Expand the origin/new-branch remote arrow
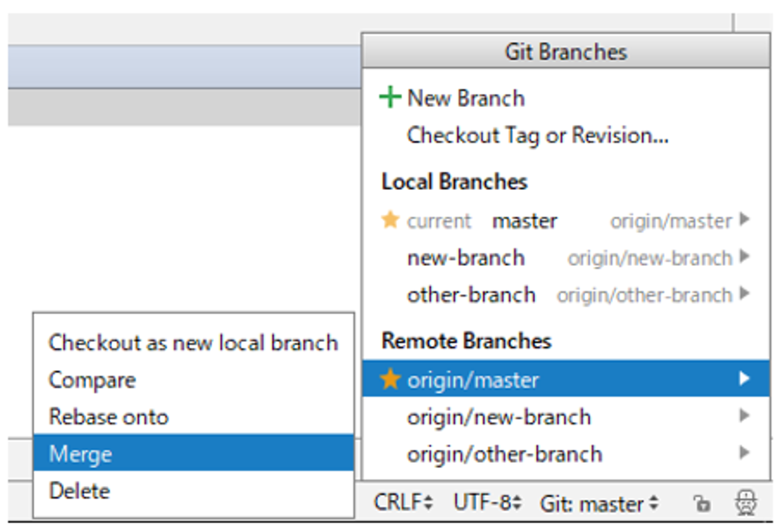The image size is (784, 532). click(x=744, y=417)
